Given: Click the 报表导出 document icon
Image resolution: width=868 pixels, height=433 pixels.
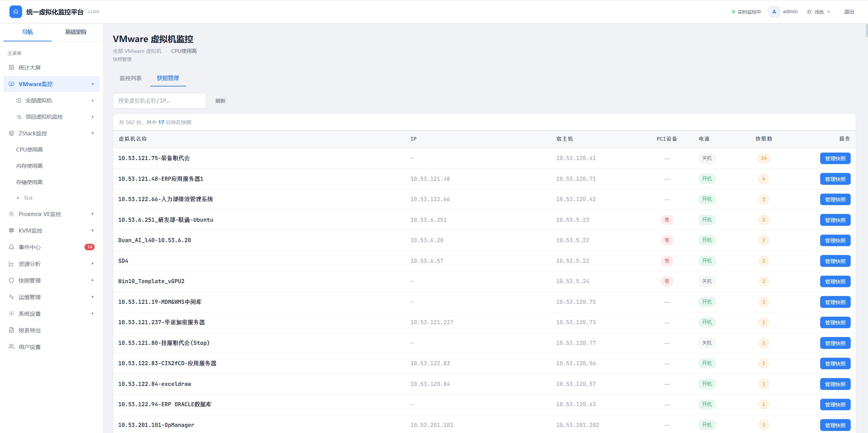Looking at the screenshot, I should [x=11, y=330].
